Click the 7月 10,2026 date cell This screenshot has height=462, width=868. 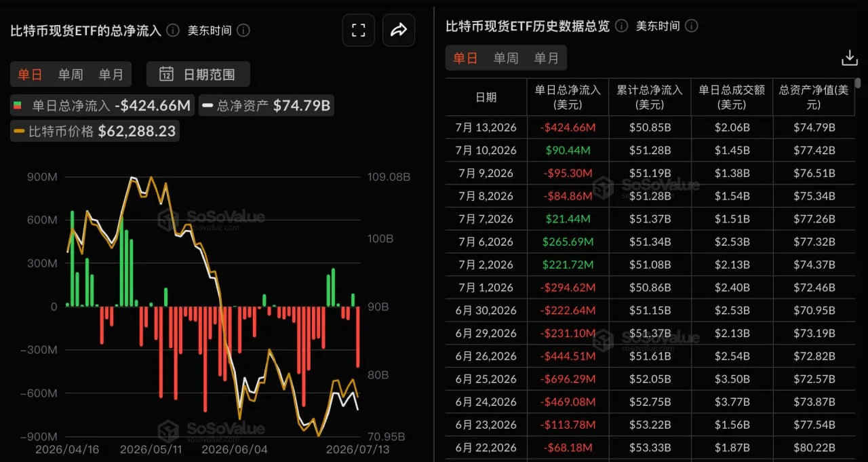486,150
